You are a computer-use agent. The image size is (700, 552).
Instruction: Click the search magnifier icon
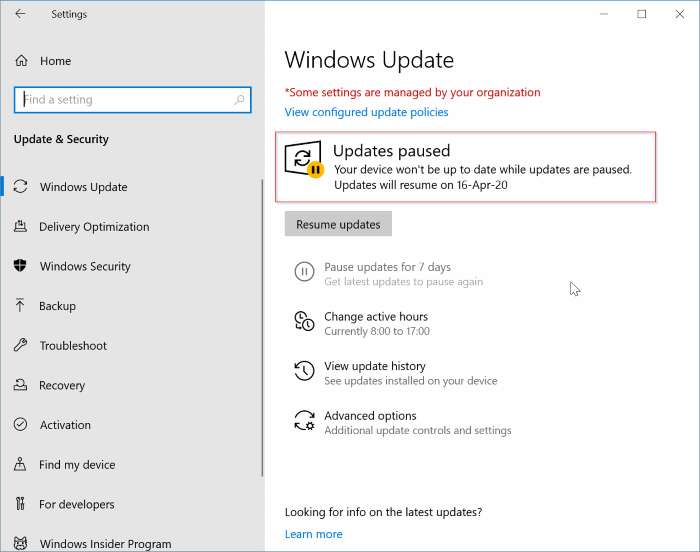click(x=239, y=100)
